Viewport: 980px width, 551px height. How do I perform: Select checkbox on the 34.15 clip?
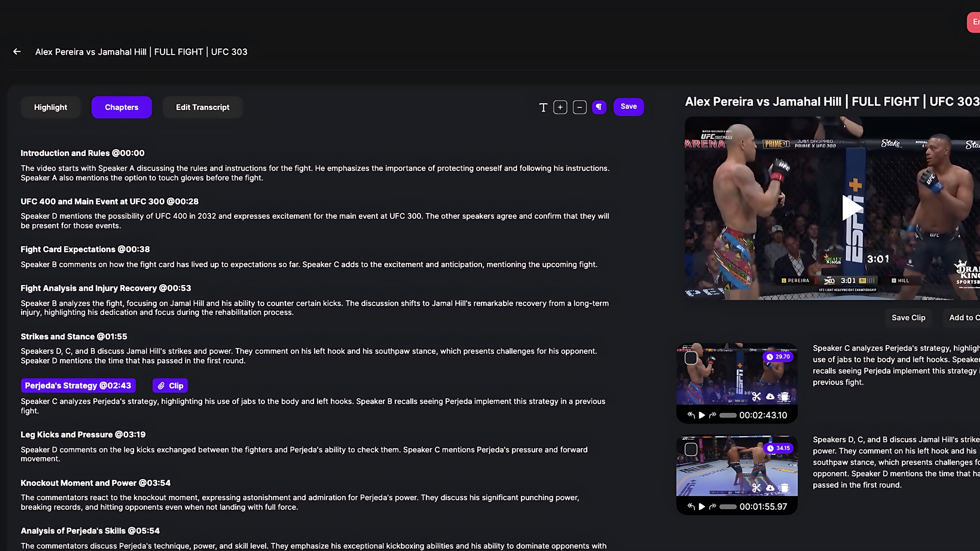(691, 449)
